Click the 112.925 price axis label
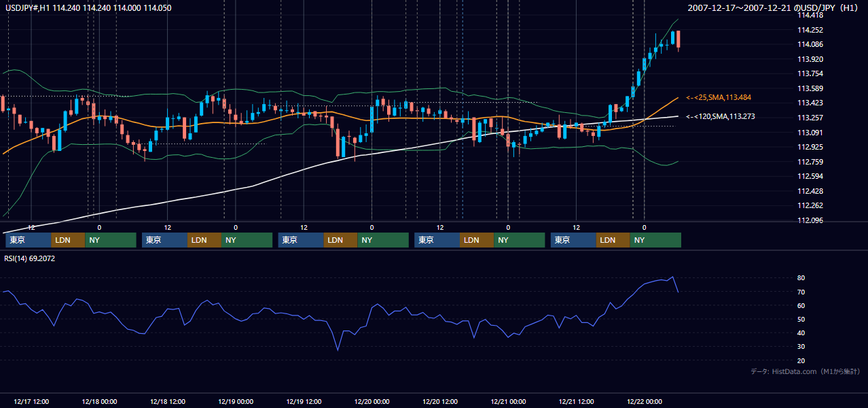 click(812, 147)
